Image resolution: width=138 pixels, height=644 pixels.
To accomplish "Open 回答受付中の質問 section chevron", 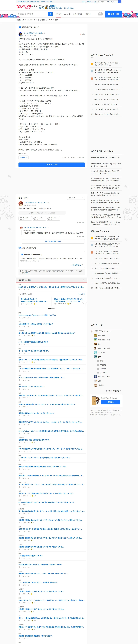I will coord(84,280).
